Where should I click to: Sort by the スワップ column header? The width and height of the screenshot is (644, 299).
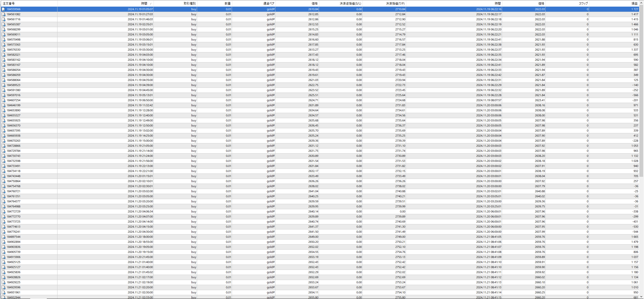click(583, 4)
